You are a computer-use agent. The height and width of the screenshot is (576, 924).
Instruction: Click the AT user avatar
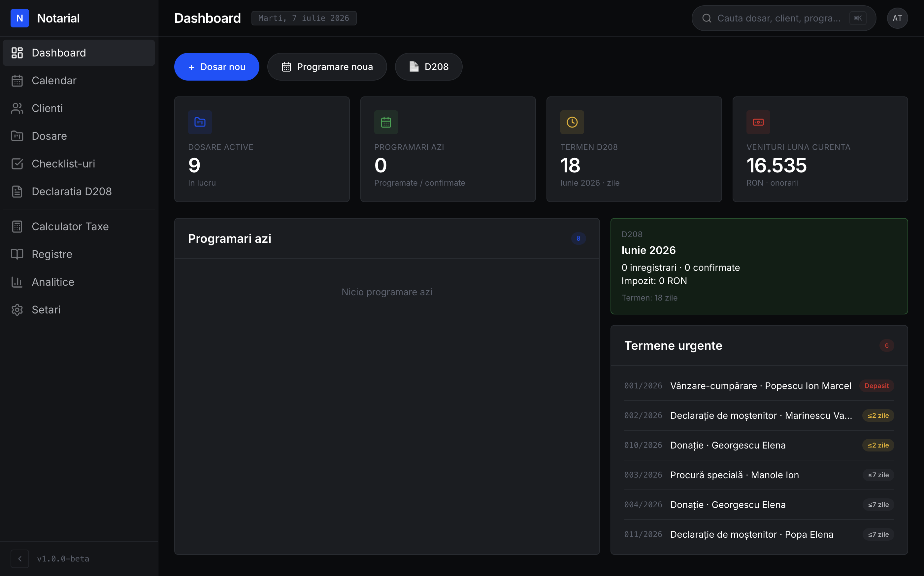(x=897, y=18)
